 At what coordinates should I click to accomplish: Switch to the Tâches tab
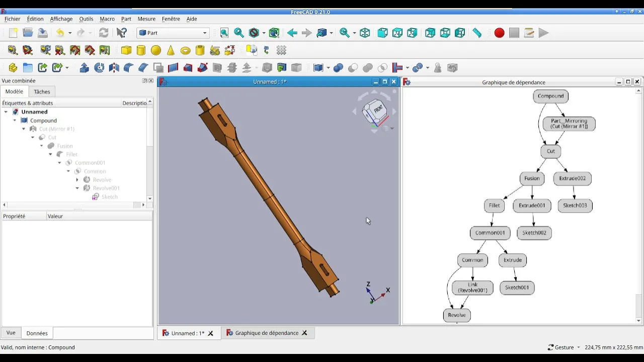pyautogui.click(x=42, y=92)
